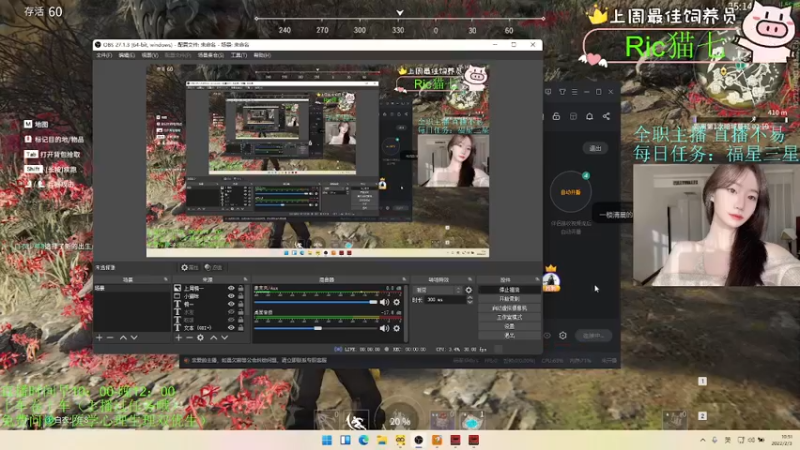
Task: Open the 场景集合(S) menu in OBS
Action: [211, 55]
